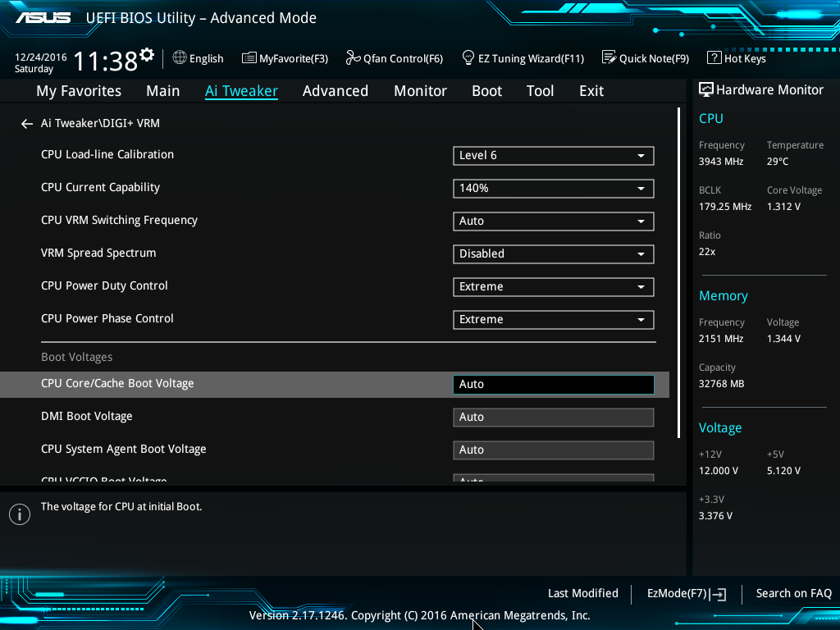840x630 pixels.
Task: Open MyFavorite(F3)
Action: pyautogui.click(x=294, y=58)
